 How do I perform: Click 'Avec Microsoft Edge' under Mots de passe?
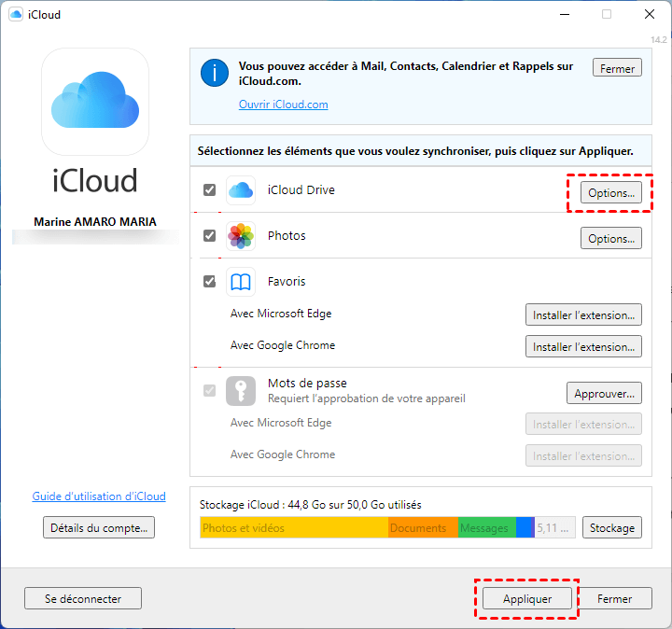[281, 423]
